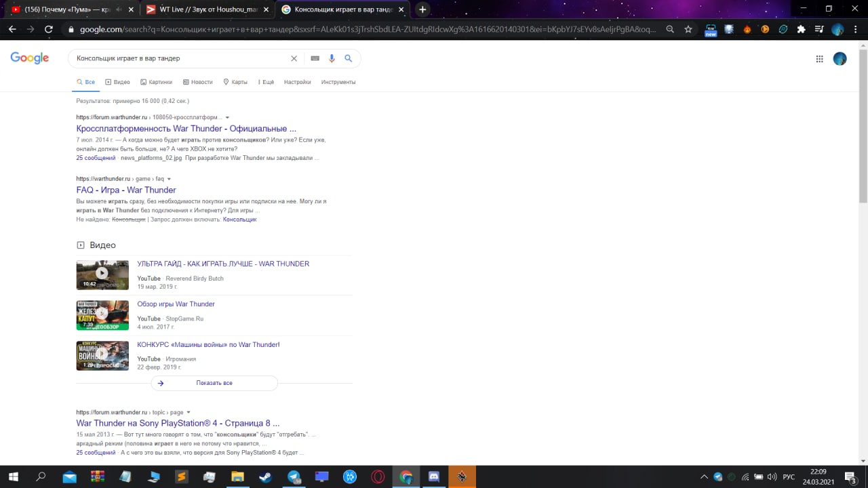Open a new tab with the plus button

pyautogui.click(x=422, y=9)
